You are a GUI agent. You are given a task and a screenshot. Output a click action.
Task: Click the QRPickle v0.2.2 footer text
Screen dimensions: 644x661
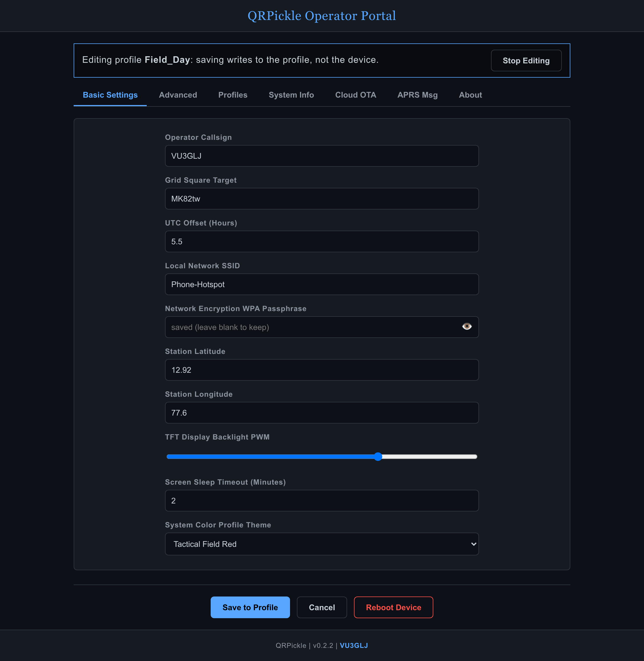304,646
